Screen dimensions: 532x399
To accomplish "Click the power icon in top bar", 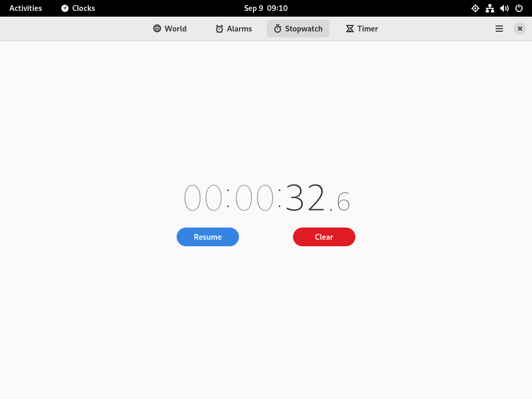I will click(x=519, y=8).
